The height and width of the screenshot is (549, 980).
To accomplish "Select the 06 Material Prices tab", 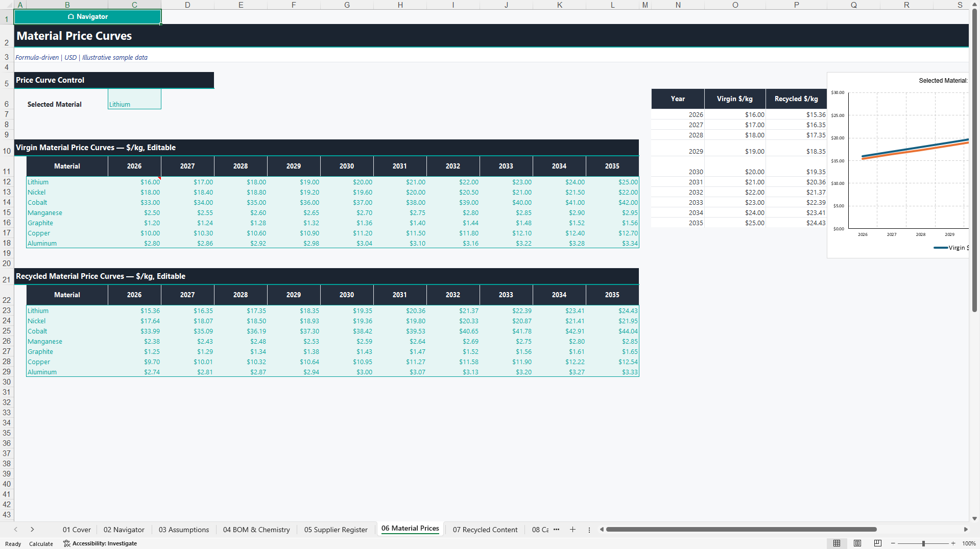I will coord(410,529).
